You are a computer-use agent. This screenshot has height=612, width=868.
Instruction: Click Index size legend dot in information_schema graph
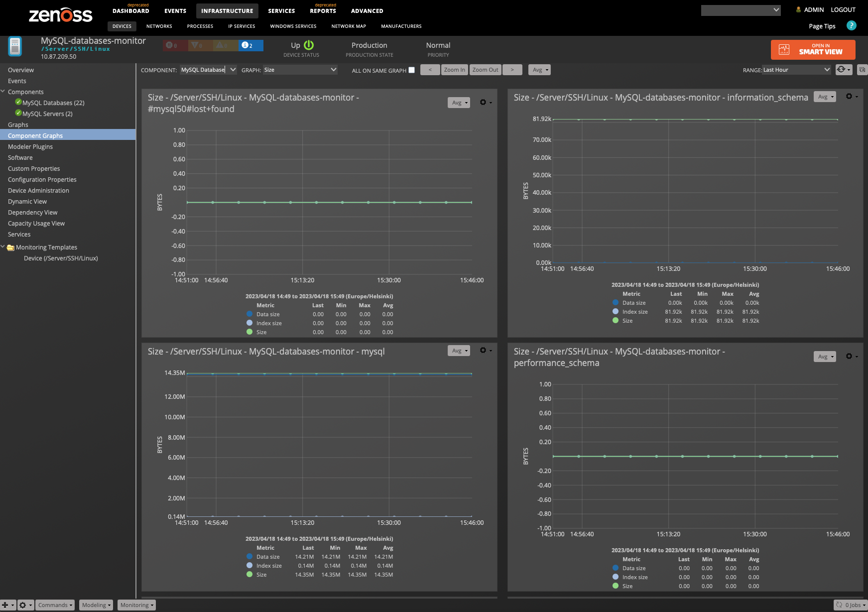[x=616, y=311]
